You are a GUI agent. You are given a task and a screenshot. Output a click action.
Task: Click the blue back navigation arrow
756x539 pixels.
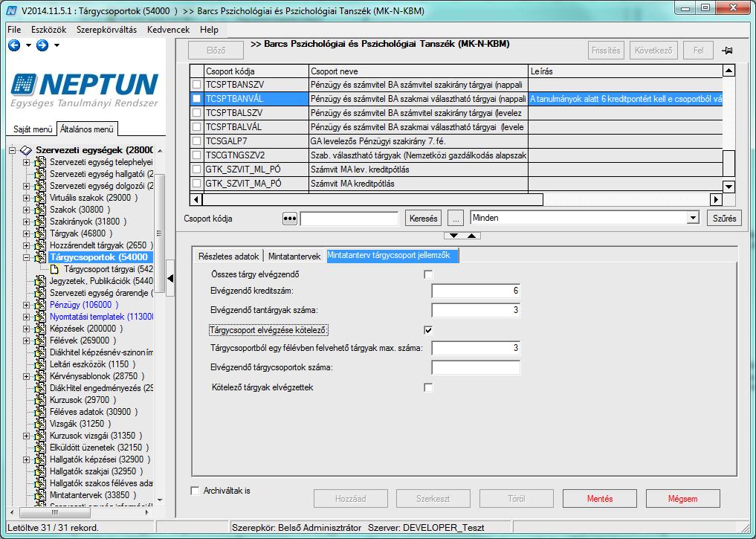point(14,45)
